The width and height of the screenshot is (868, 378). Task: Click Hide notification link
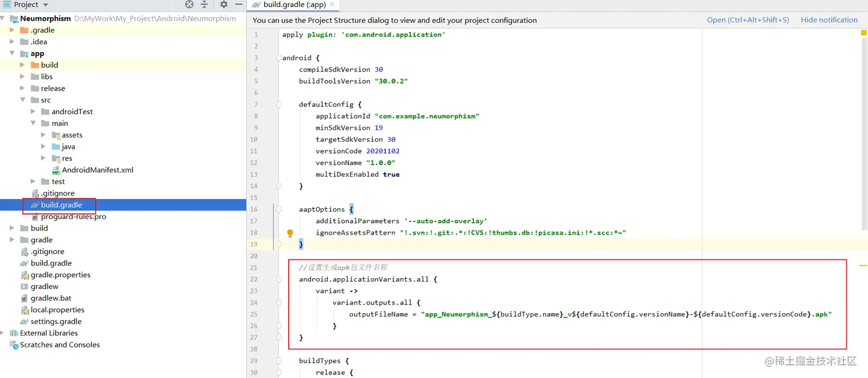829,20
